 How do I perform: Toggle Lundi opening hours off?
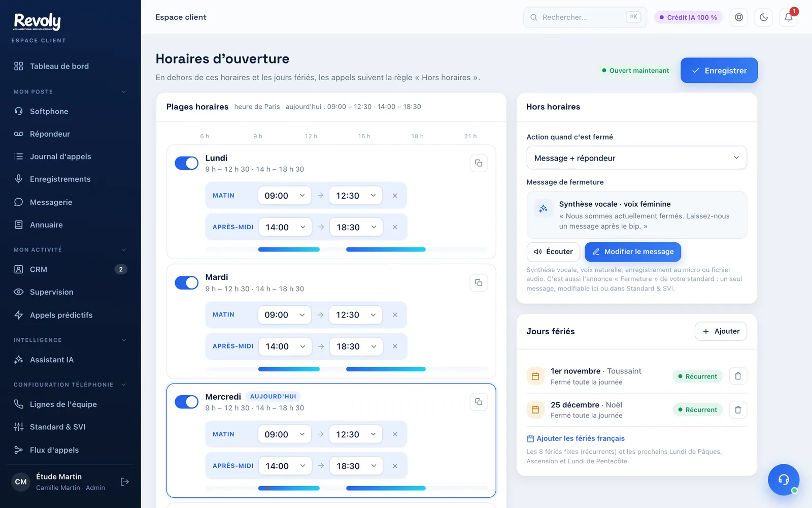187,163
